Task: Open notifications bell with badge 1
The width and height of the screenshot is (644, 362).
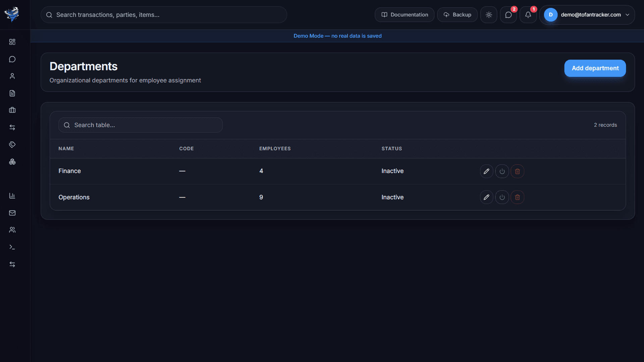Action: click(x=528, y=15)
